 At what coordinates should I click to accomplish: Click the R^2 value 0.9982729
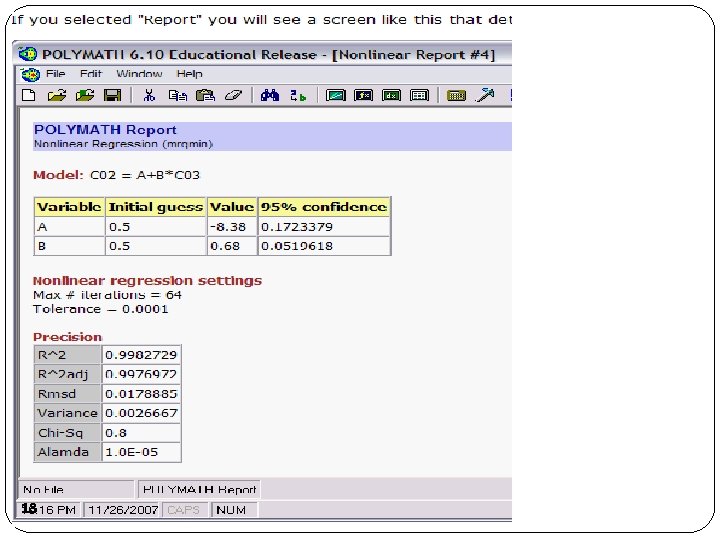pos(141,354)
